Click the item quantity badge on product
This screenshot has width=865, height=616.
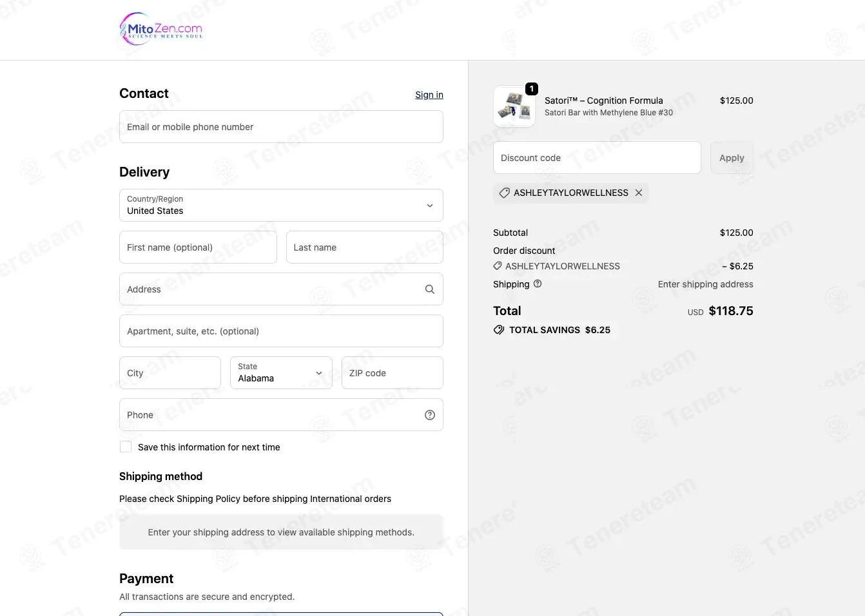coord(532,89)
